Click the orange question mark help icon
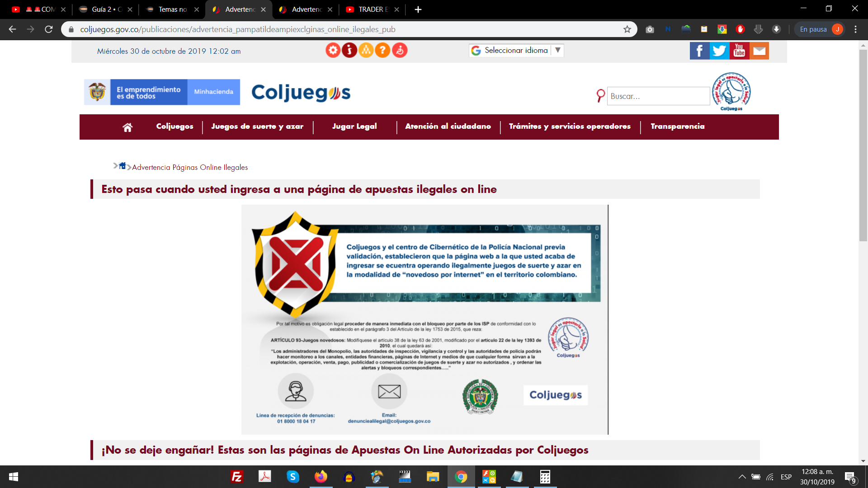The image size is (868, 488). point(382,50)
